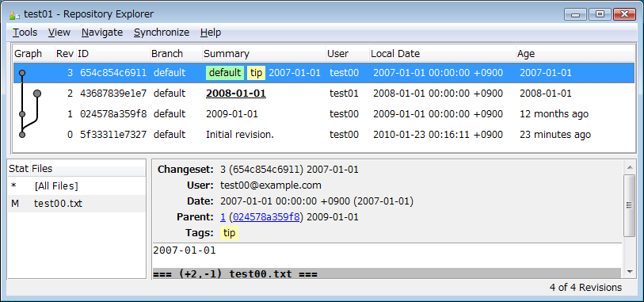
Task: Open the Help menu
Action: point(211,32)
